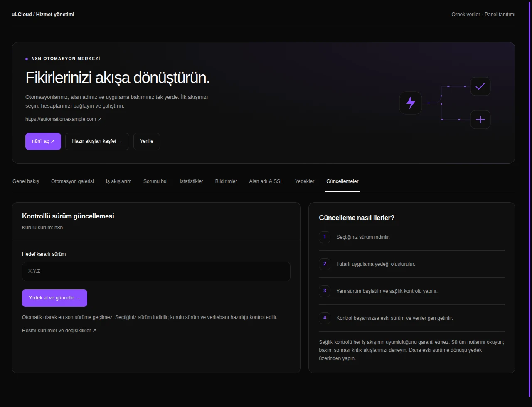Click the "Kurulu sürüm: n8n" text
Image resolution: width=532 pixels, height=407 pixels.
tap(42, 228)
